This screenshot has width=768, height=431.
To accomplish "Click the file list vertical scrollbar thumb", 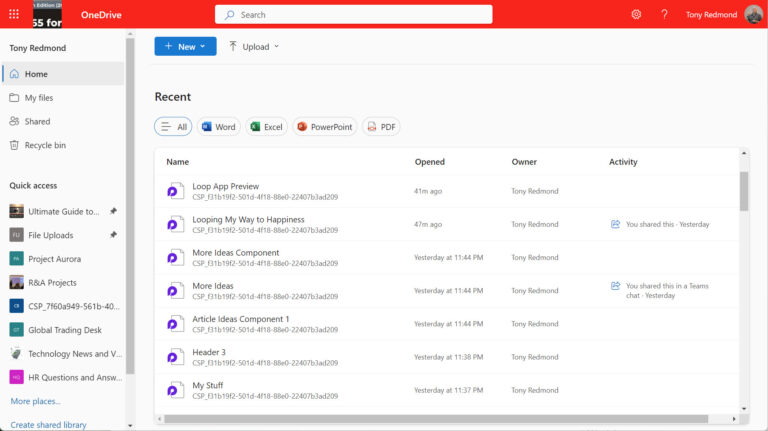I will pyautogui.click(x=744, y=192).
